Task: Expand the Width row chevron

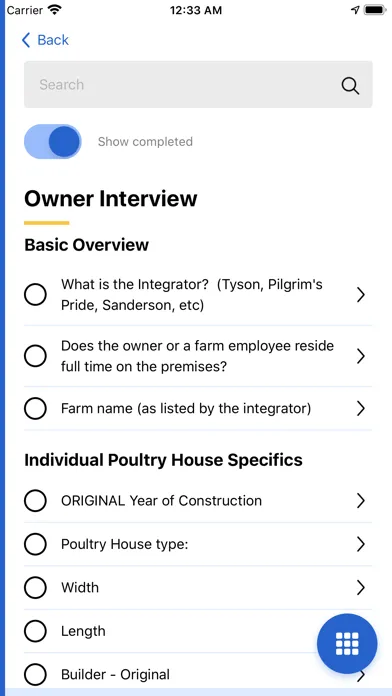Action: point(360,588)
